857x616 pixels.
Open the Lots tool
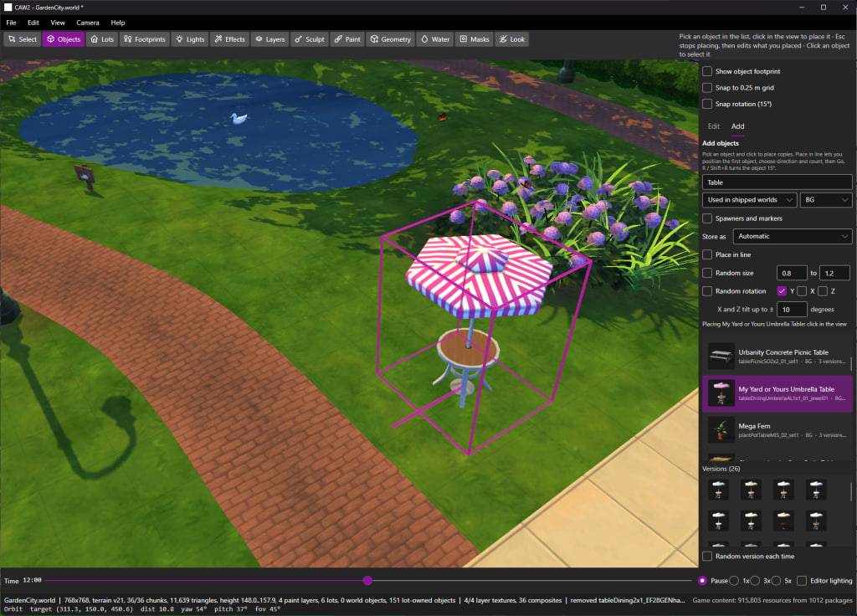tap(102, 39)
